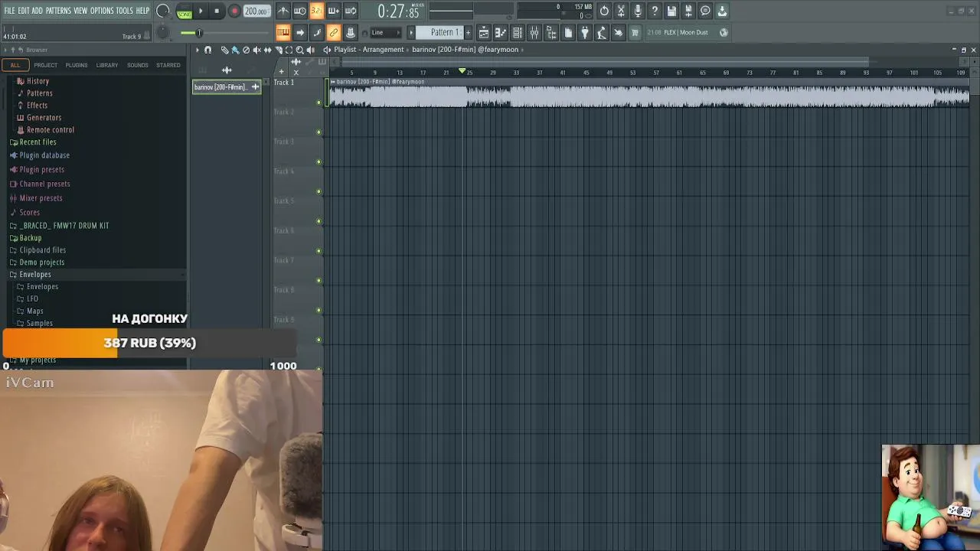Open the chat bubble icon in top toolbar
The width and height of the screenshot is (980, 551).
click(705, 11)
